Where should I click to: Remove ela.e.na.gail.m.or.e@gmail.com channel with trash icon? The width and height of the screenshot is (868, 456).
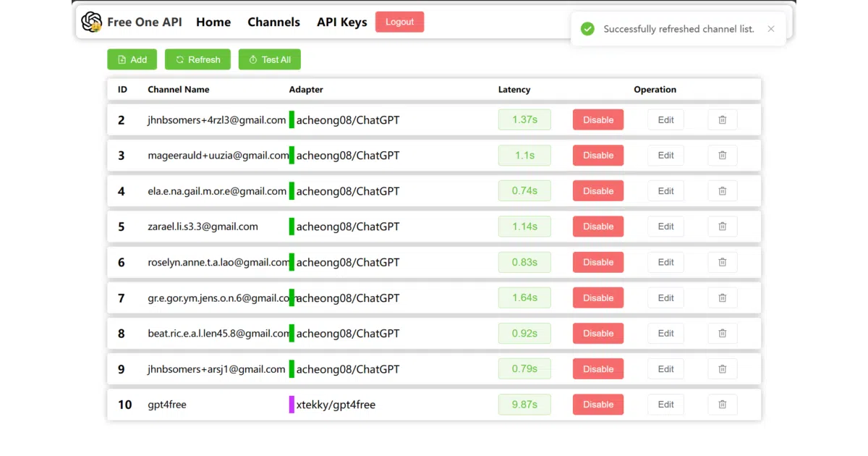click(722, 191)
